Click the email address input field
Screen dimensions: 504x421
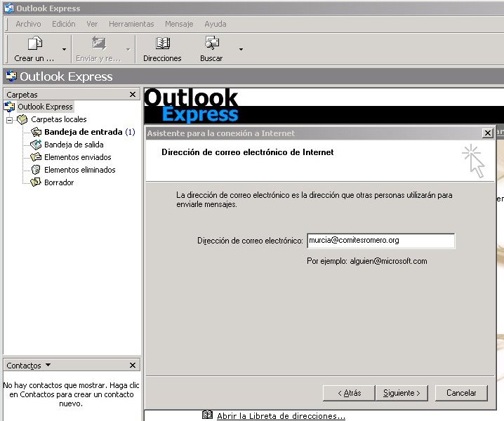(x=380, y=241)
